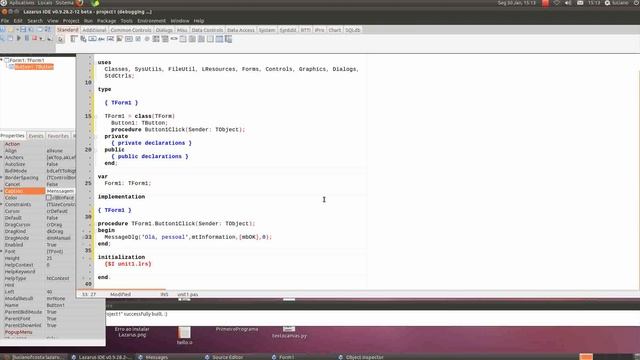Screen dimensions: 640x360
Task: Pick the TComboBox component from the palette
Action: tap(165, 39)
